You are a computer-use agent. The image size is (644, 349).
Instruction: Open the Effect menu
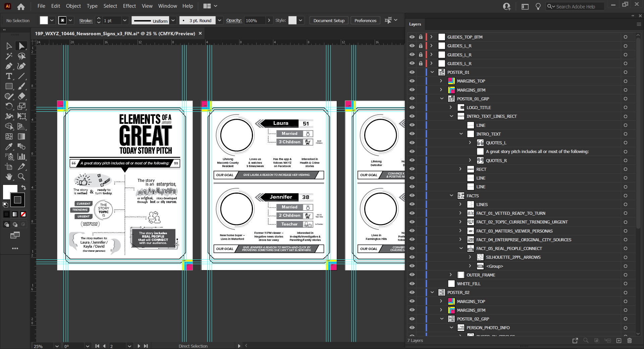129,6
